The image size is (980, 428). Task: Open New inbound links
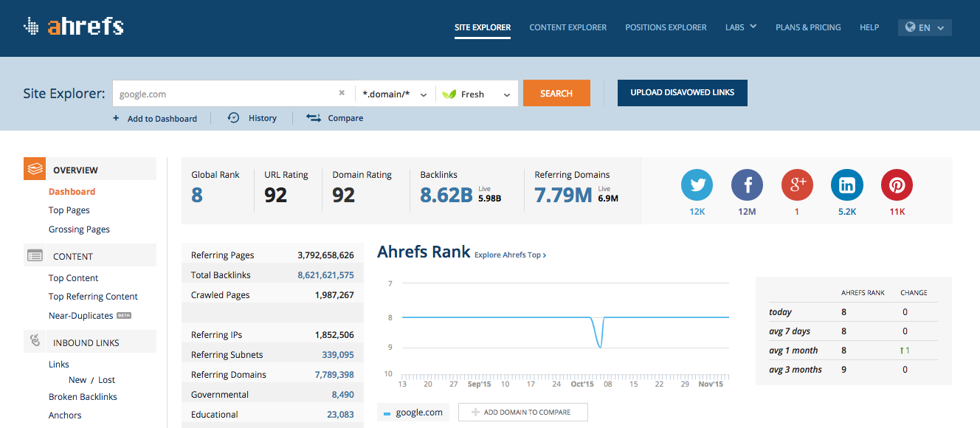click(x=77, y=380)
